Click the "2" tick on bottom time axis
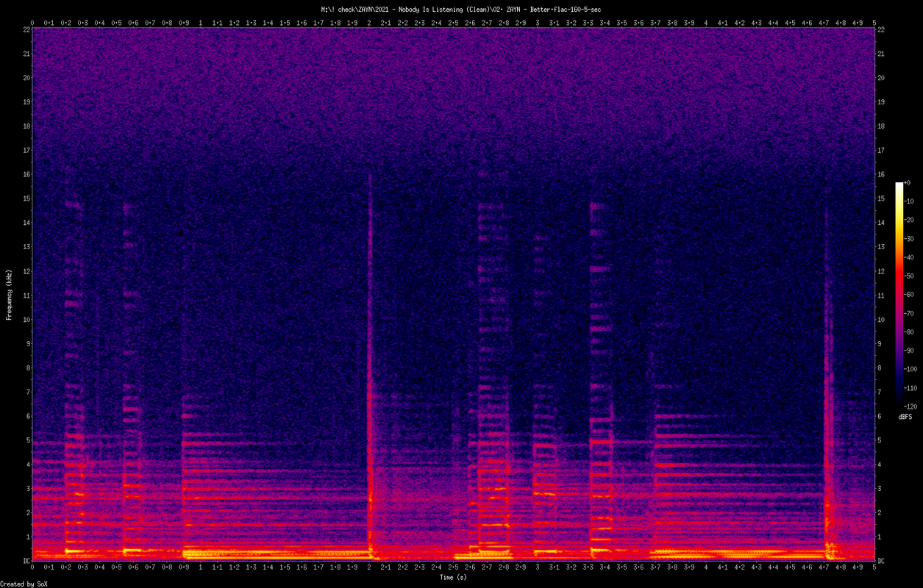The width and height of the screenshot is (923, 588). click(369, 567)
